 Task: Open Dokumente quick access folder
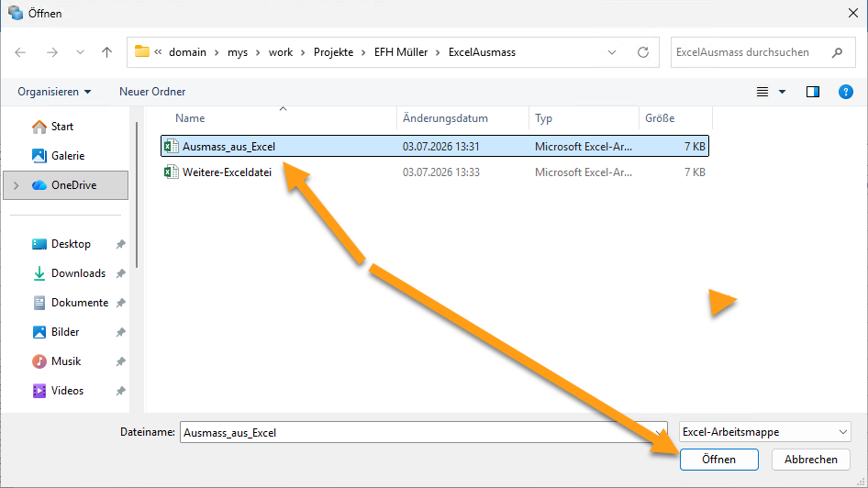tap(70, 303)
